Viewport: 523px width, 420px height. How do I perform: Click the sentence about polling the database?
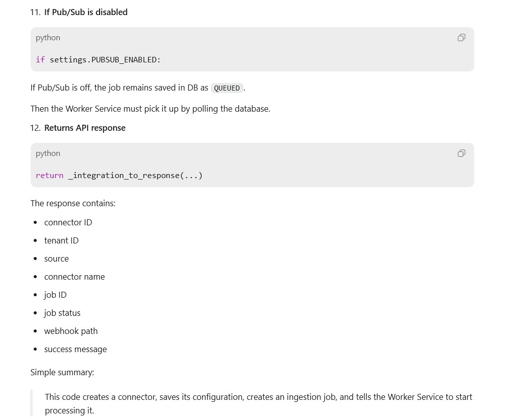click(x=150, y=109)
